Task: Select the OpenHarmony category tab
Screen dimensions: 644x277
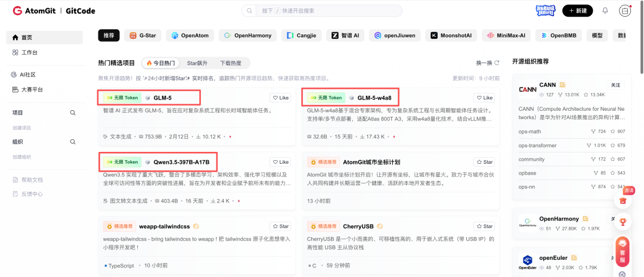Action: [x=247, y=35]
